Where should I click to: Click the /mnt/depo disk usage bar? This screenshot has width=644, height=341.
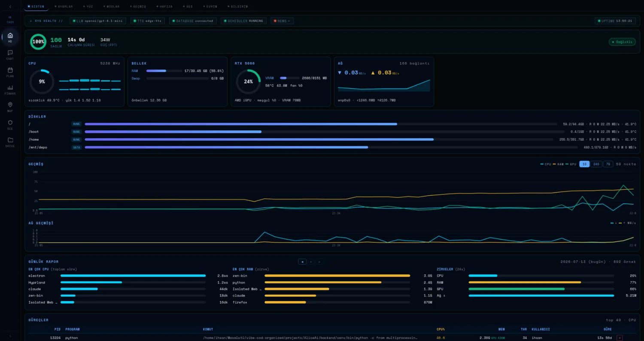(x=331, y=147)
